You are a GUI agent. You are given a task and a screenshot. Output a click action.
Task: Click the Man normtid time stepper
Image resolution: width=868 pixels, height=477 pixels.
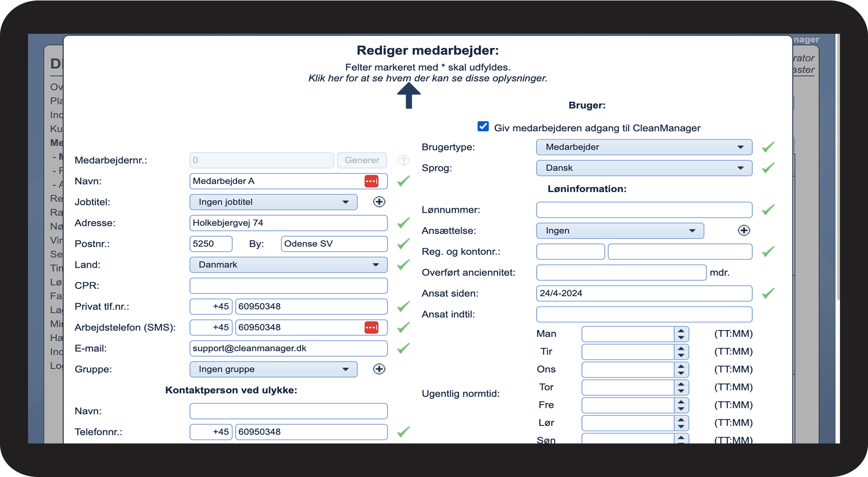[681, 334]
